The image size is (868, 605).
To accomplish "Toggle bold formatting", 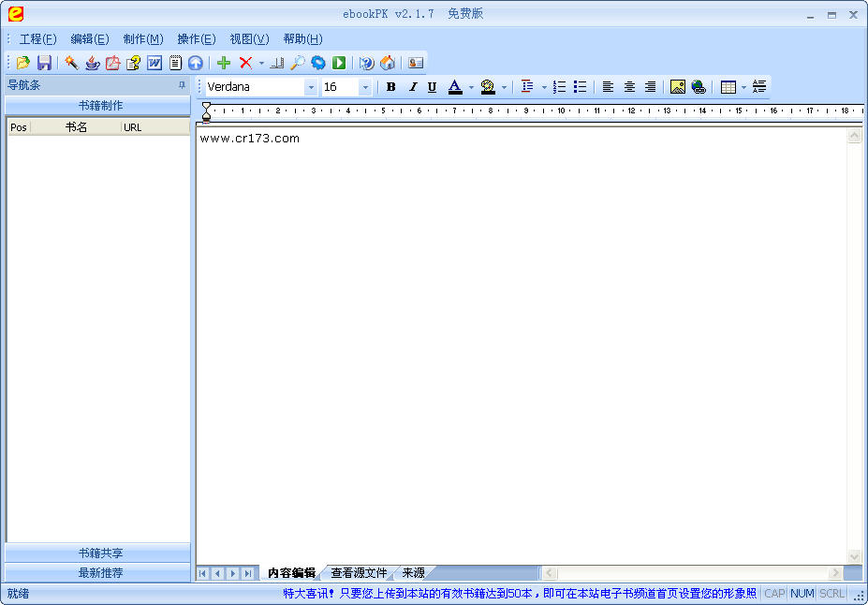I will click(390, 87).
